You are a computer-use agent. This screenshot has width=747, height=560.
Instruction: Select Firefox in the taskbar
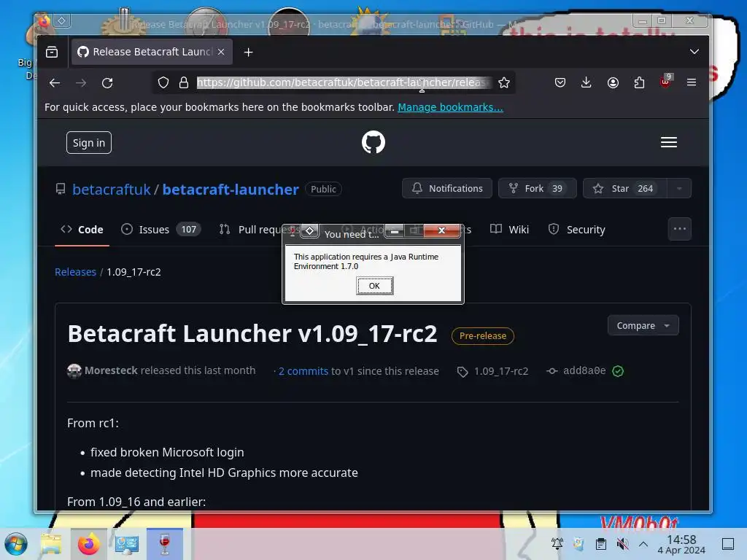coord(88,544)
